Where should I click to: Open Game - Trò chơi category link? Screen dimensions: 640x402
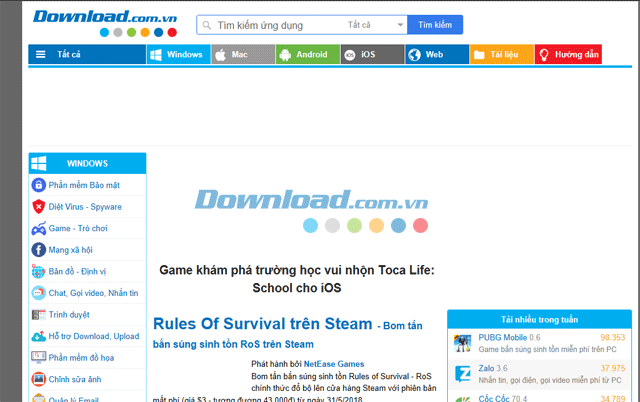(x=78, y=228)
